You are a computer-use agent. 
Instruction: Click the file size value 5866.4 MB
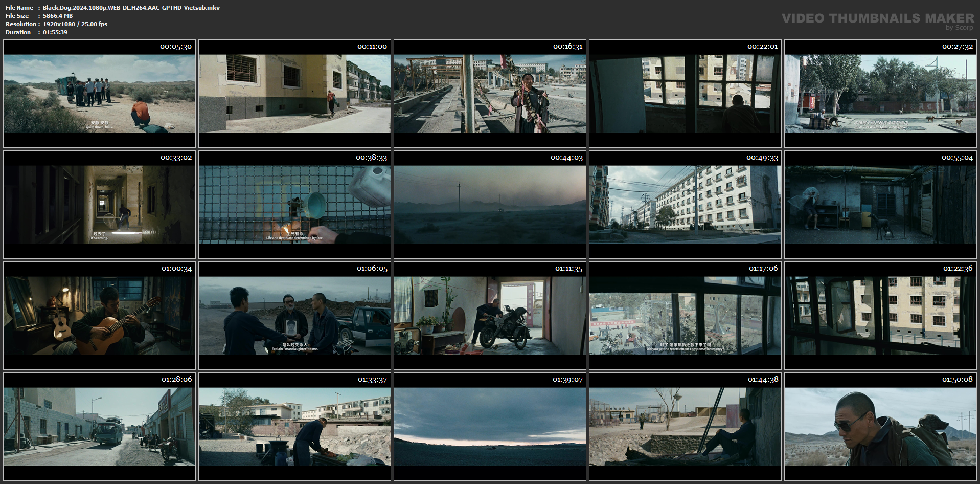(58, 16)
